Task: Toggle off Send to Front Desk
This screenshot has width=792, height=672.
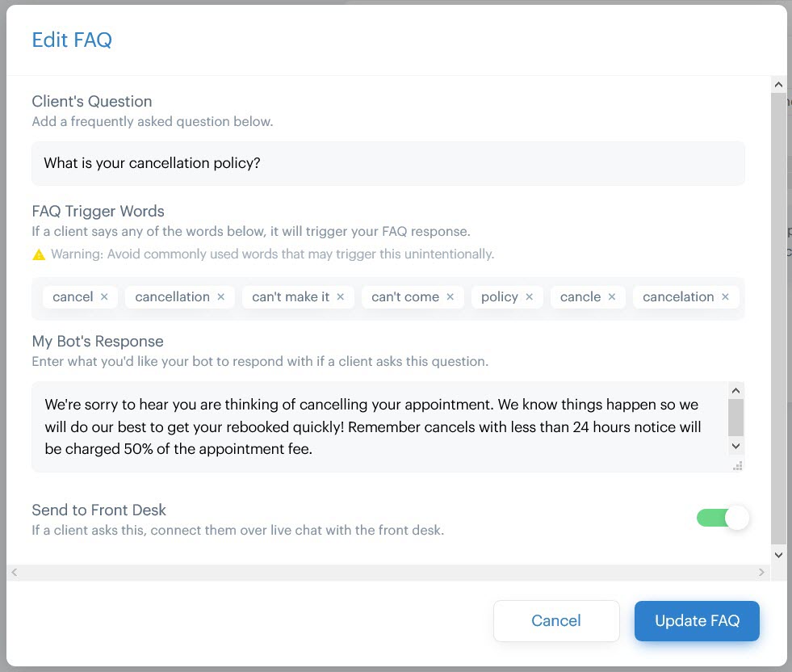Action: [x=723, y=518]
